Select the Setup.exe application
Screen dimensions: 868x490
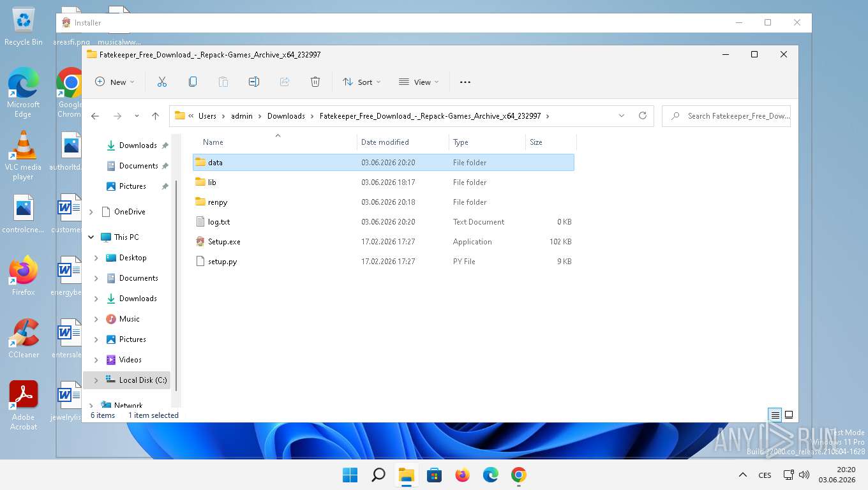pos(384,242)
